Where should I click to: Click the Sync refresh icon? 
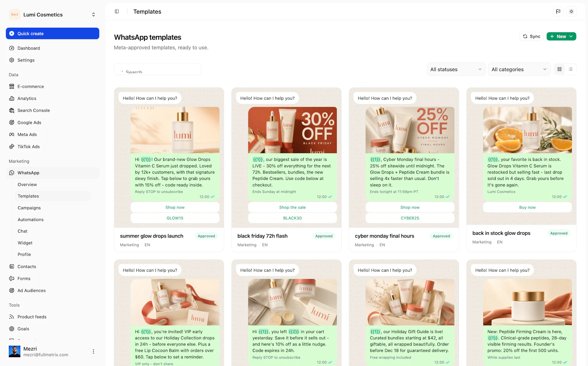coord(525,36)
